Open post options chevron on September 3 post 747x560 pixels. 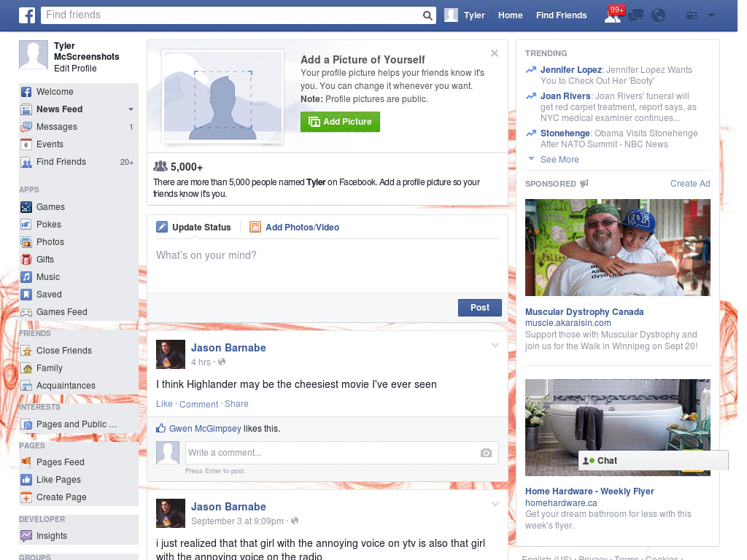click(x=495, y=504)
